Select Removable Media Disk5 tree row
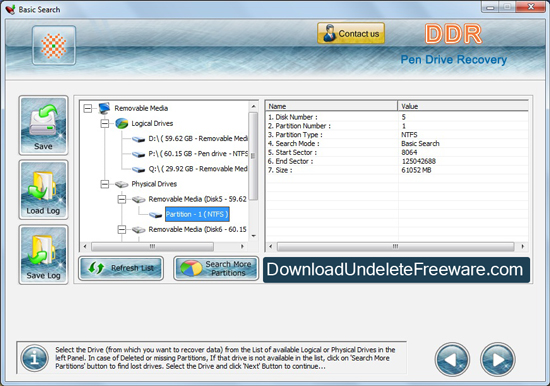Image resolution: width=550 pixels, height=386 pixels. (x=197, y=199)
